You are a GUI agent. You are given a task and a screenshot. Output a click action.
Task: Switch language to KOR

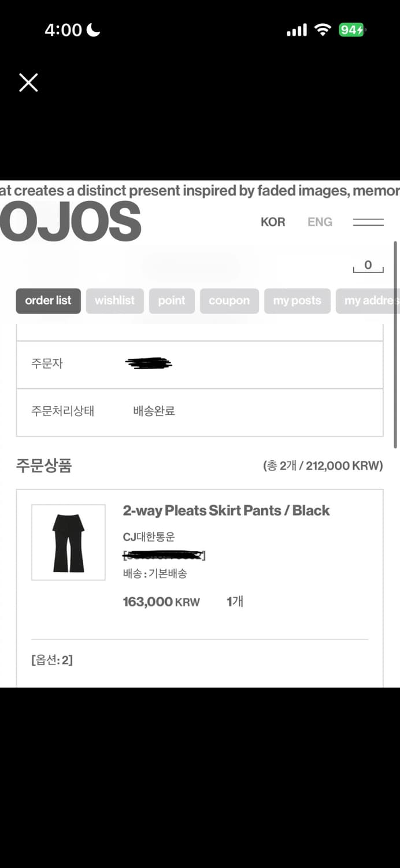point(273,222)
